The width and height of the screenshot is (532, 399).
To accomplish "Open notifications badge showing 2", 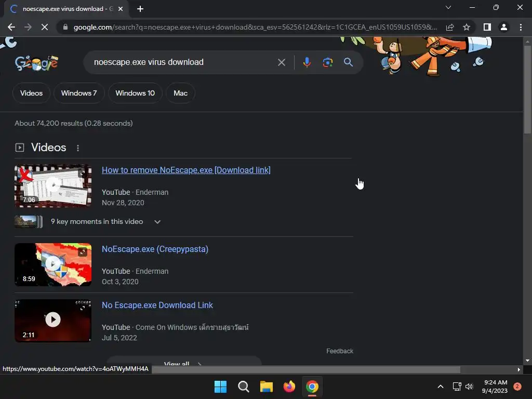I will pyautogui.click(x=517, y=387).
